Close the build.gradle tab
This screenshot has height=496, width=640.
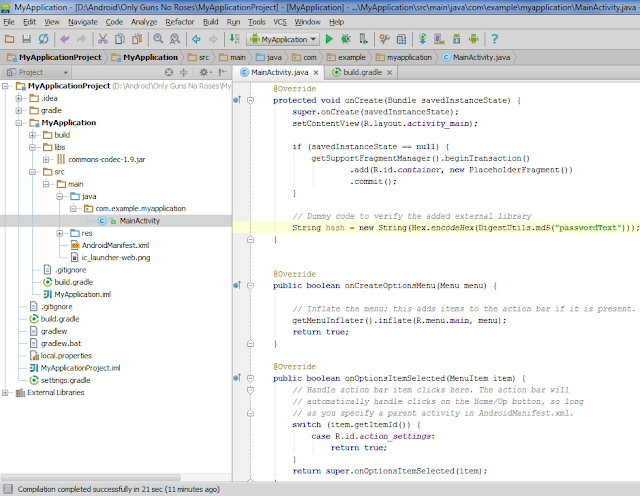click(x=389, y=73)
